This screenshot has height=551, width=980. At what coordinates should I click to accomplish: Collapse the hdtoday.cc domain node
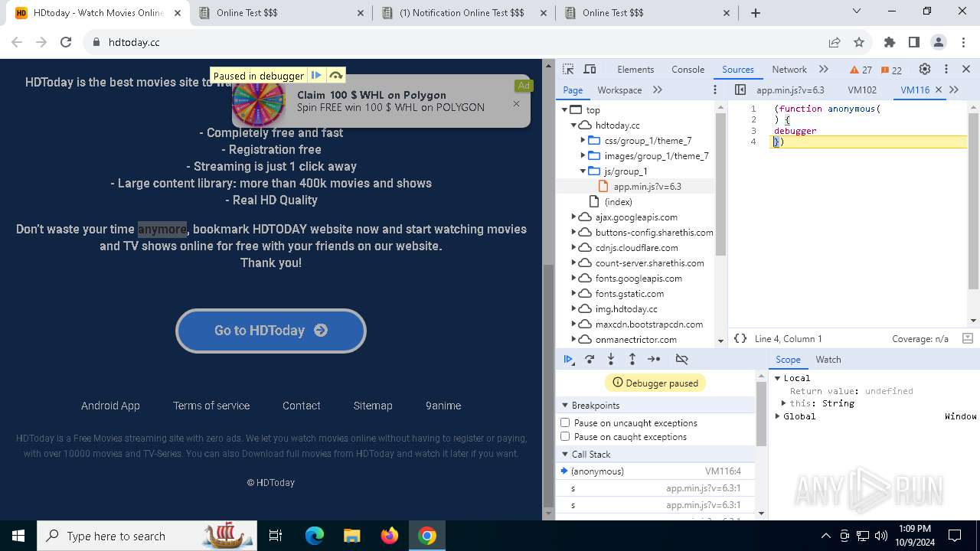coord(573,125)
